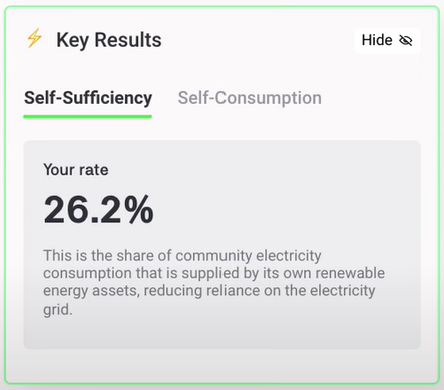
Task: Click the word 'grid.' ending the description
Action: pyautogui.click(x=58, y=310)
